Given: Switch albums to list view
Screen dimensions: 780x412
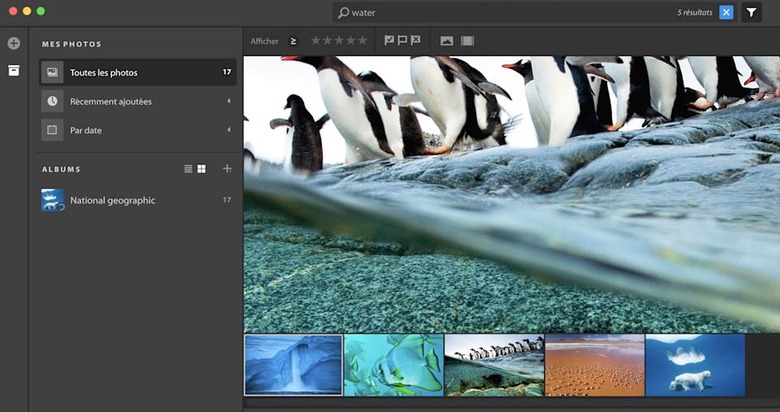Looking at the screenshot, I should coord(188,169).
